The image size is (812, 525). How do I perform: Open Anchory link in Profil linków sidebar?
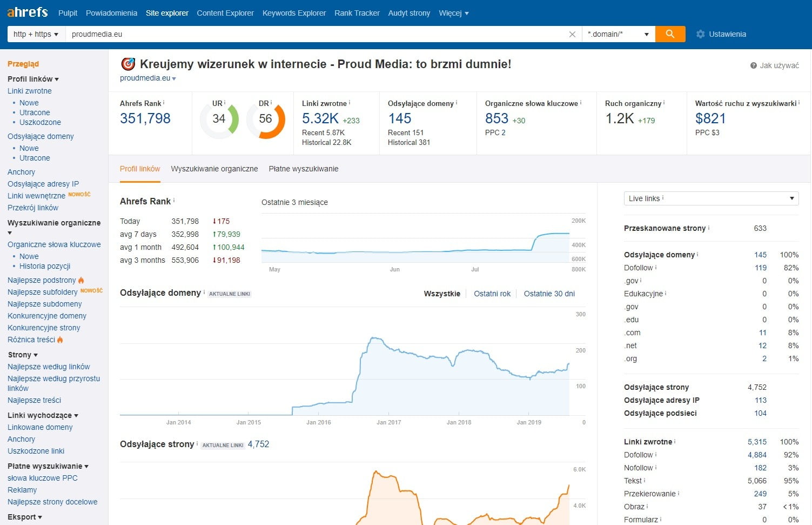click(x=21, y=172)
